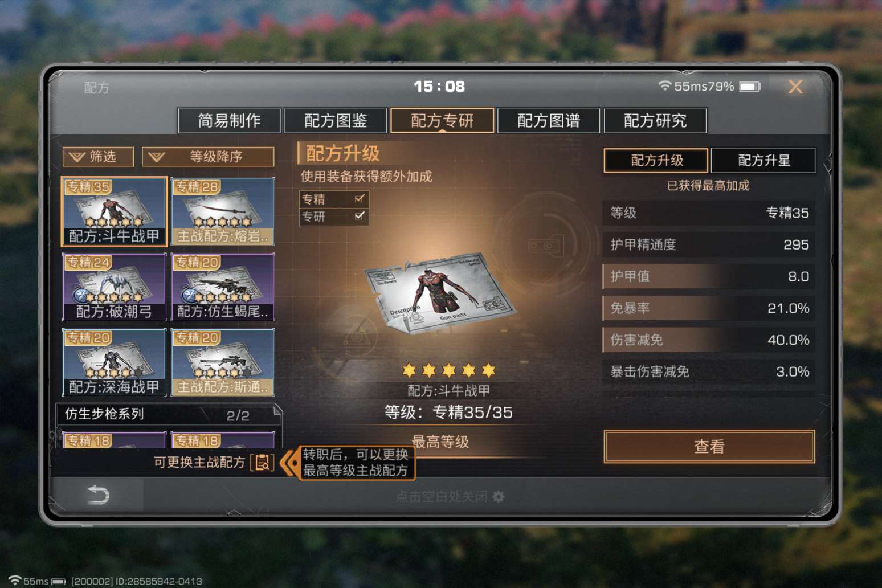Image resolution: width=882 pixels, height=588 pixels.
Task: Click the settings gear near 点击空白处关闭
Action: tap(499, 497)
